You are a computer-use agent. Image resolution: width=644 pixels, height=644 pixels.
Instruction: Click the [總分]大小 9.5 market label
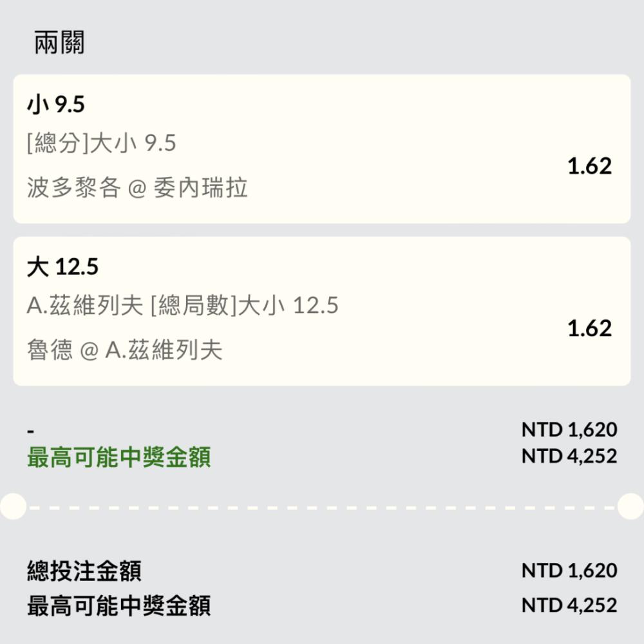(x=102, y=143)
